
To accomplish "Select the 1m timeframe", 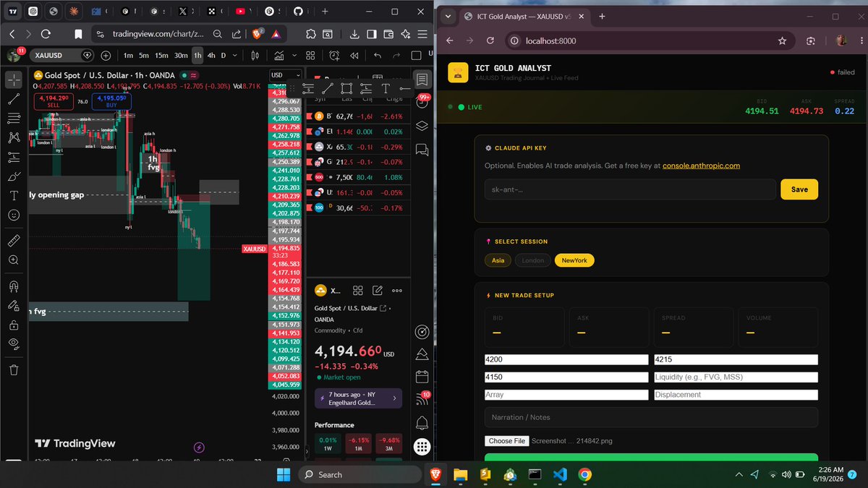I will [128, 55].
